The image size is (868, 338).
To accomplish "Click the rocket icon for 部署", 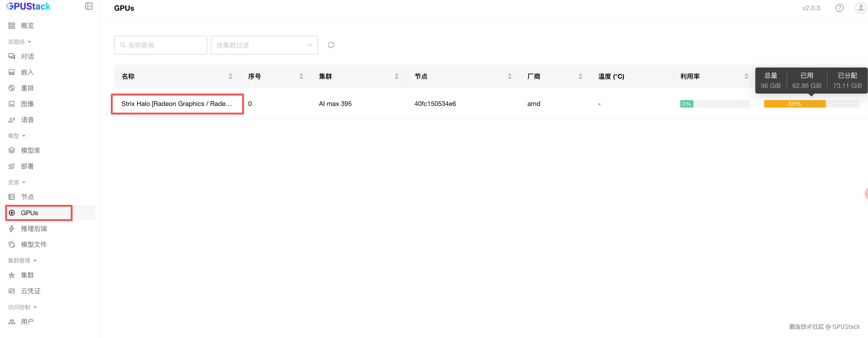I will (x=12, y=166).
